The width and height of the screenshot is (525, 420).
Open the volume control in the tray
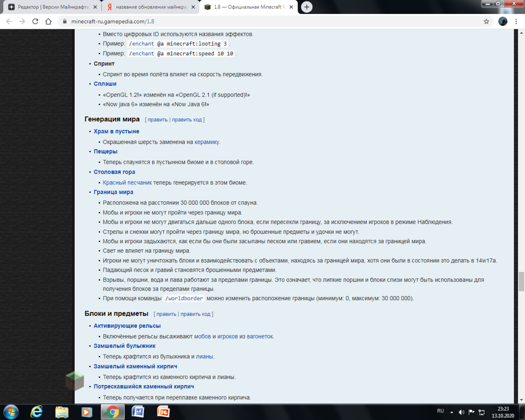[x=462, y=412]
